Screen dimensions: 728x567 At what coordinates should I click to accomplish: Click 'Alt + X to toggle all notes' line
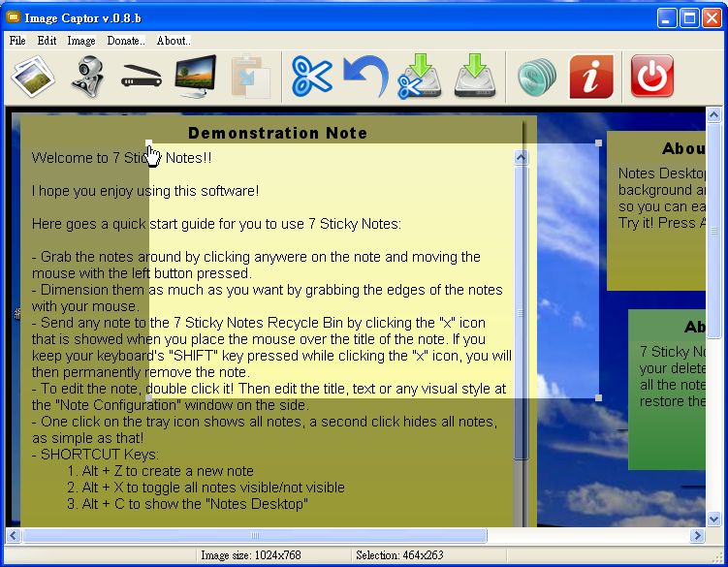pyautogui.click(x=213, y=488)
